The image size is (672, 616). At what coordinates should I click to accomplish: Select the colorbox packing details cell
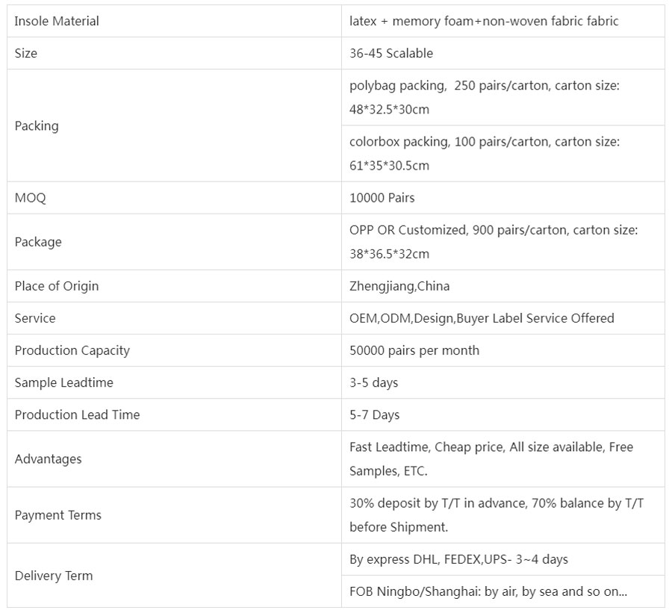485,153
